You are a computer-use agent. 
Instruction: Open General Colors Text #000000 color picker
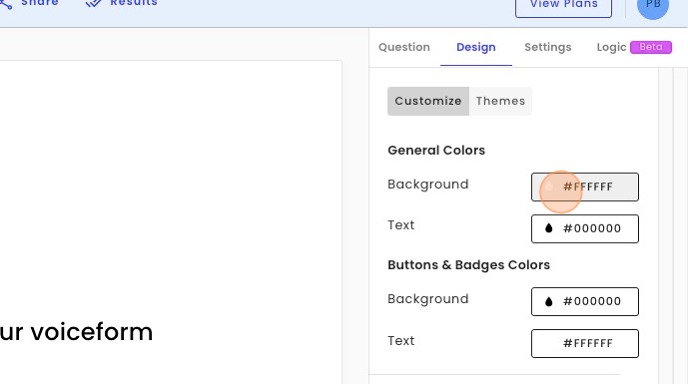[x=585, y=229]
